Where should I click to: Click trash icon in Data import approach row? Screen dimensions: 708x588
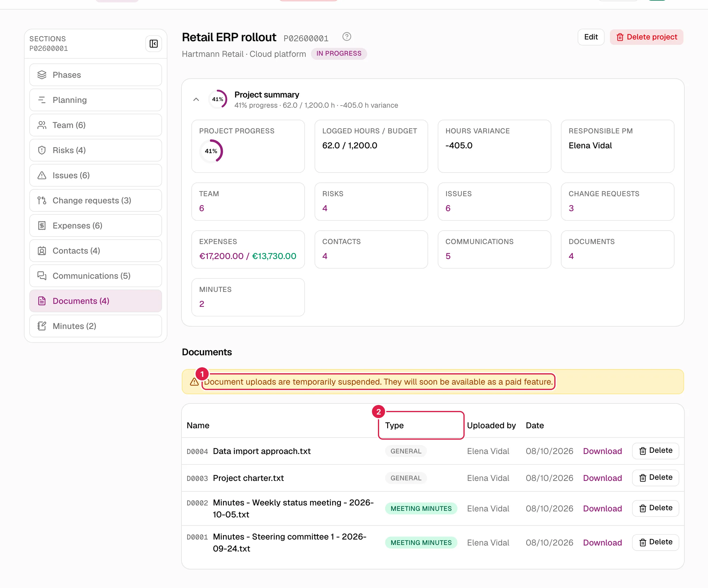(x=643, y=451)
